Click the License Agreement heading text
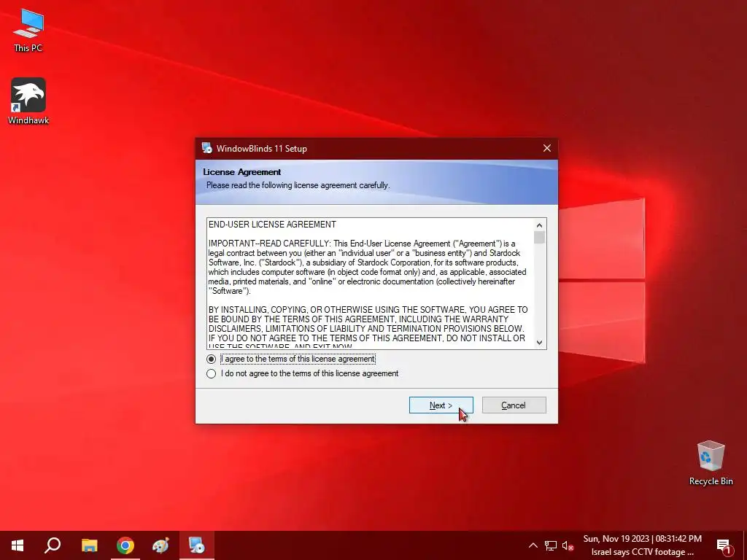Viewport: 747px width, 560px height. pyautogui.click(x=242, y=172)
